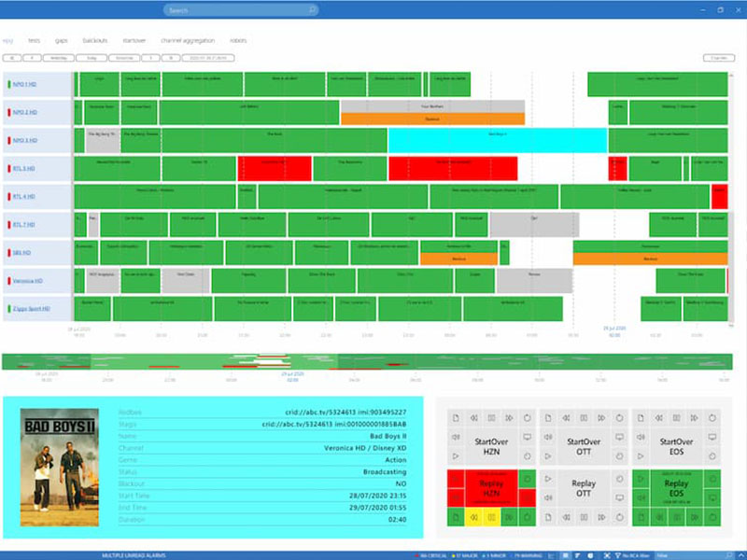Open the NPO 2 HD channel link

pos(25,113)
